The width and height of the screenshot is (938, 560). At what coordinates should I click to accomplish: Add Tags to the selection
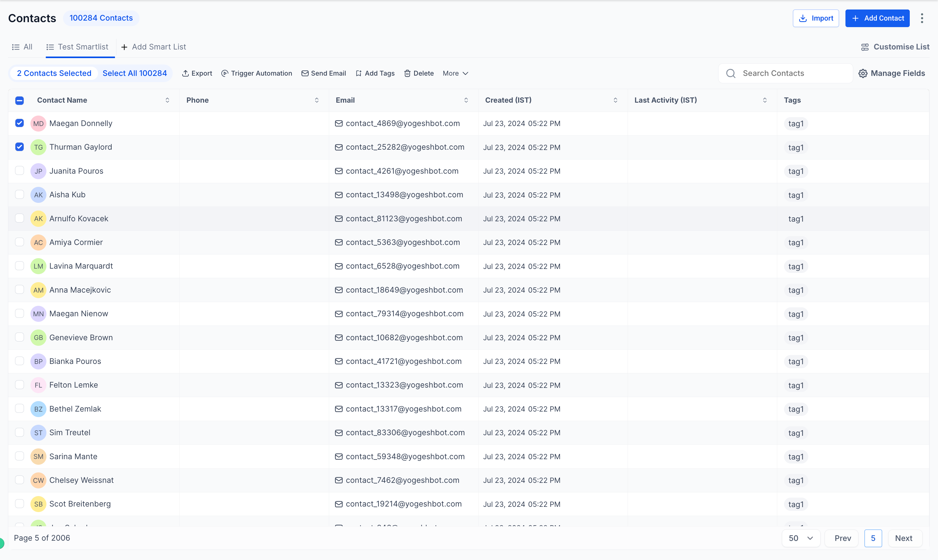click(375, 73)
